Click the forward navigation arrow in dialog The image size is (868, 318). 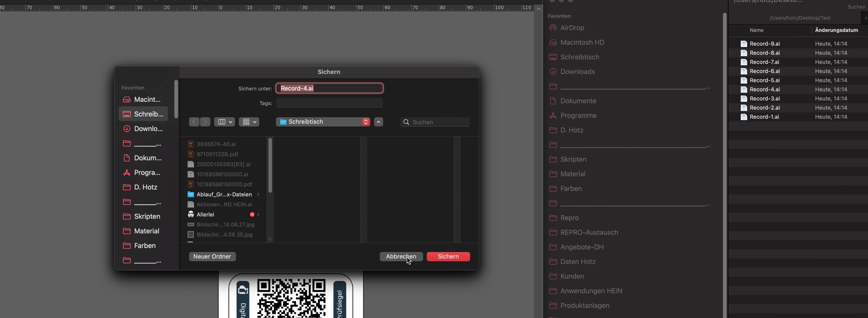point(205,122)
